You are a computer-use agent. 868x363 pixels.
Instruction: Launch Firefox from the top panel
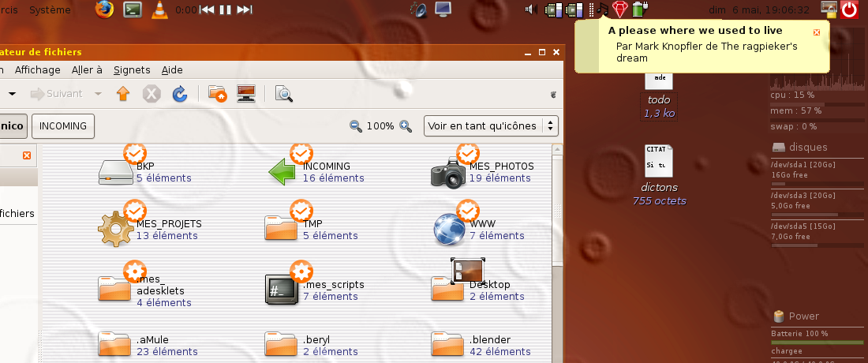click(103, 9)
